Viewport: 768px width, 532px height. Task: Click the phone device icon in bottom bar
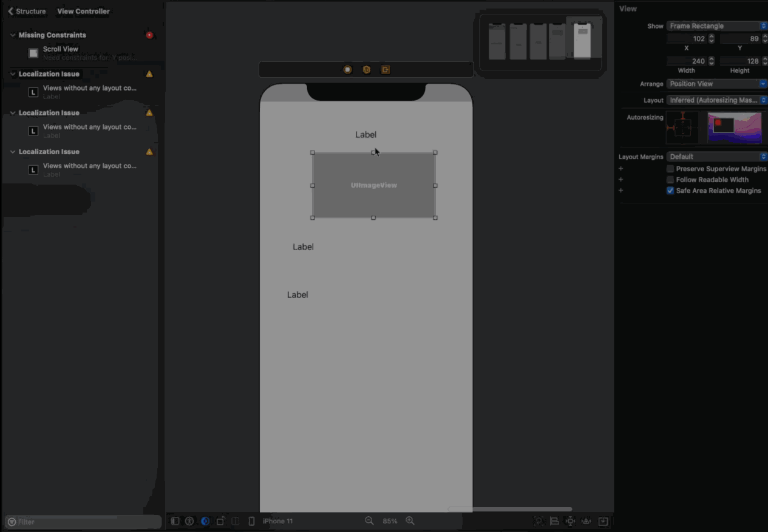tap(251, 521)
